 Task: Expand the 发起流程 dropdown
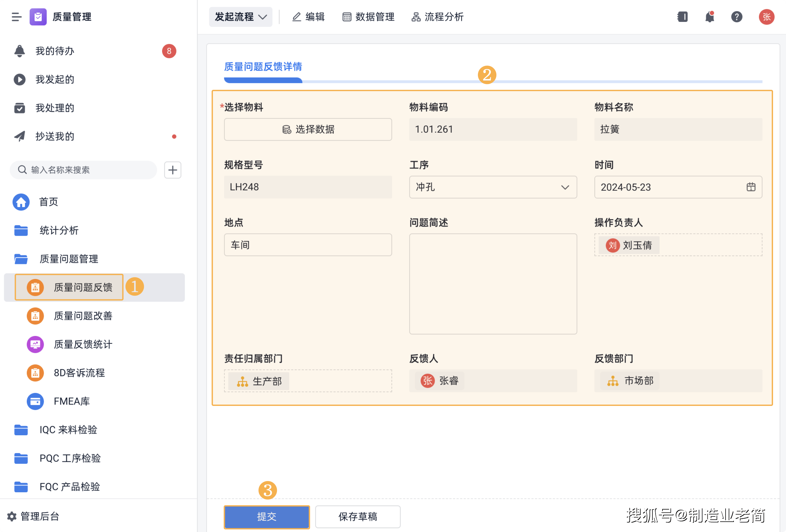point(240,17)
